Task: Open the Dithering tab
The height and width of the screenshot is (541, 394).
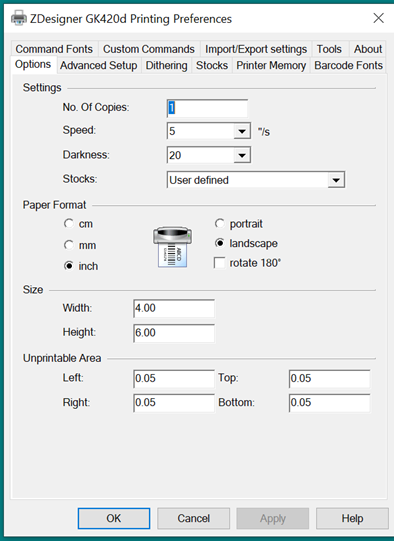Action: (x=166, y=65)
